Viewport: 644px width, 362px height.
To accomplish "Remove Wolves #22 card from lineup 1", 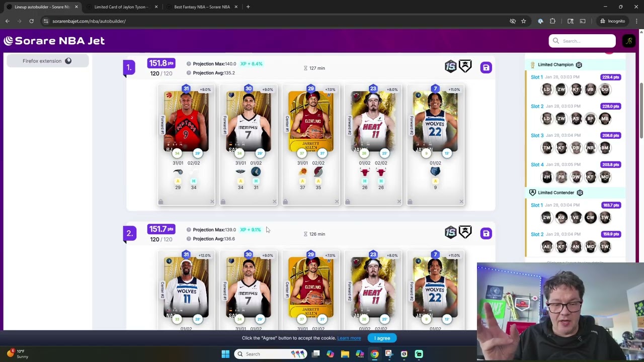I will (461, 202).
